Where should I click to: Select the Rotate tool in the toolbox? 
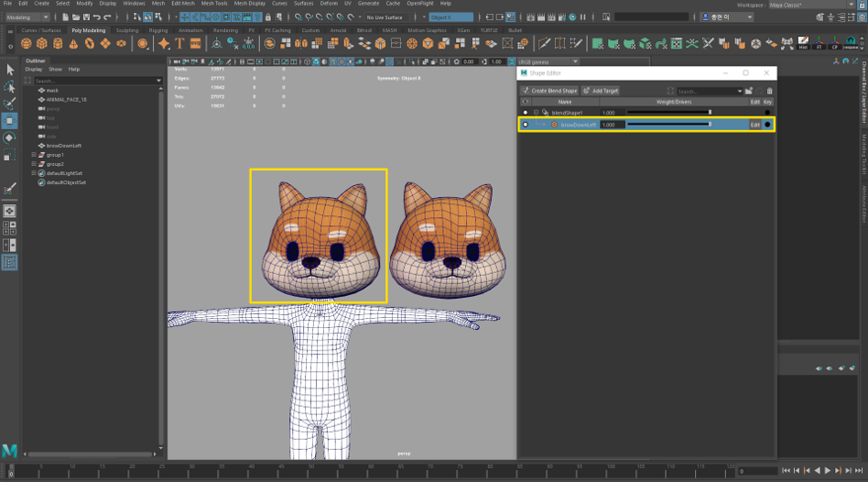[x=9, y=137]
